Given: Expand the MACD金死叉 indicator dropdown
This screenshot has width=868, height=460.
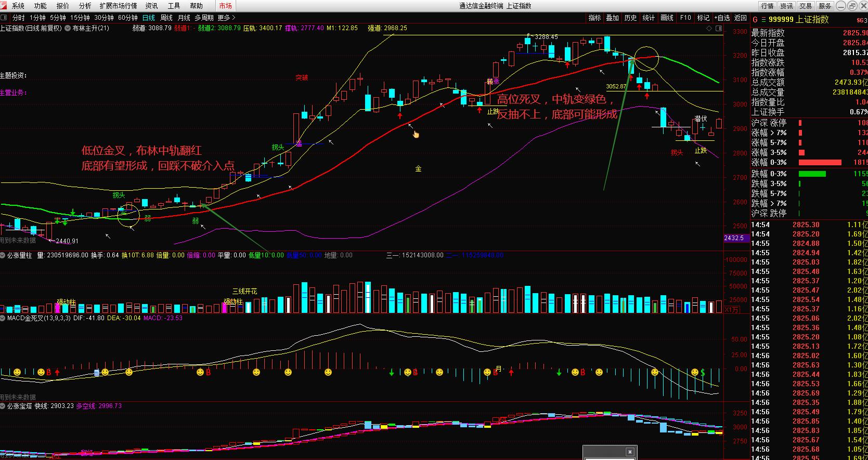Looking at the screenshot, I should [3, 318].
